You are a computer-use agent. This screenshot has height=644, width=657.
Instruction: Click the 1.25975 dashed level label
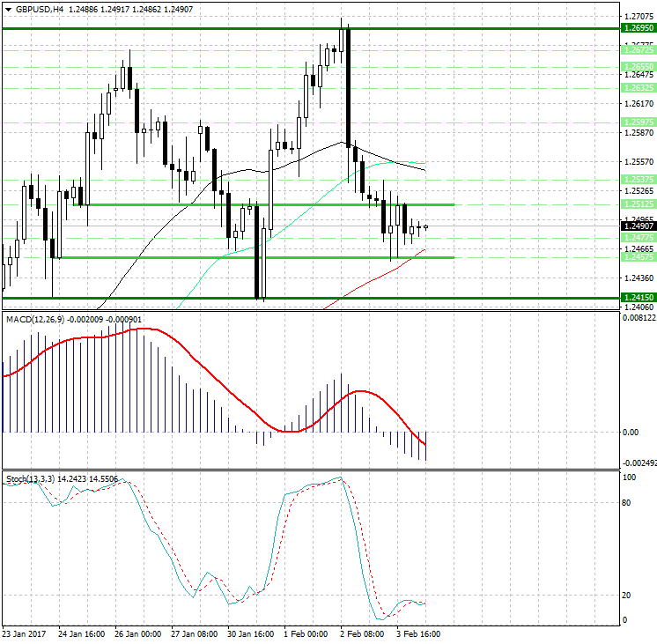click(x=638, y=122)
